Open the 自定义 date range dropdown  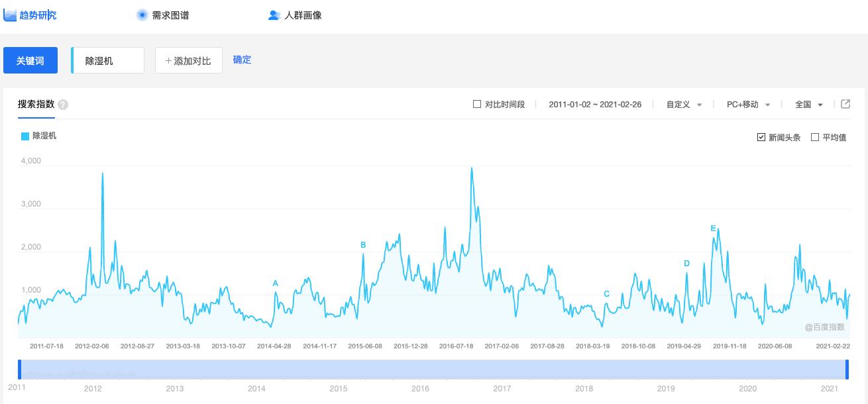[683, 104]
